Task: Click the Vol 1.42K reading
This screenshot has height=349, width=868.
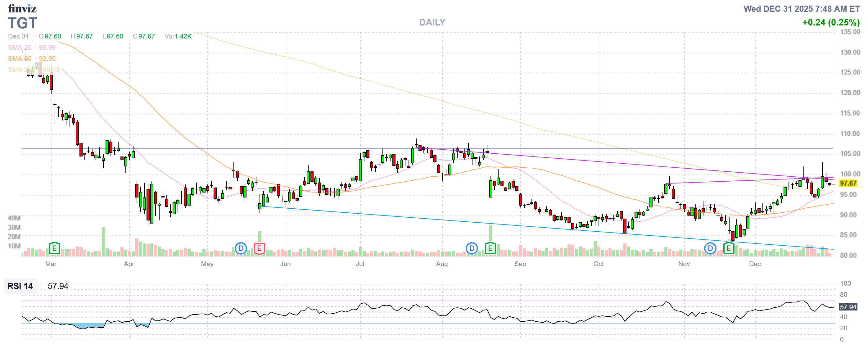Action: click(178, 36)
